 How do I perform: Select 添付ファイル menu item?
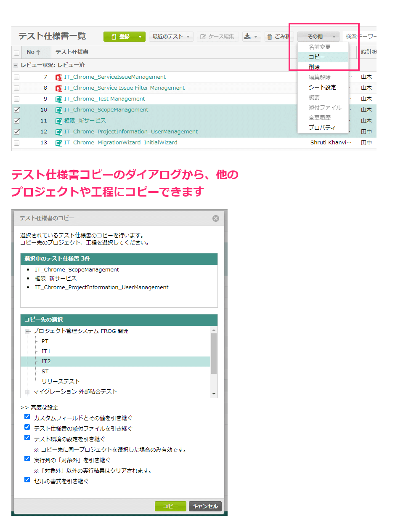click(323, 107)
